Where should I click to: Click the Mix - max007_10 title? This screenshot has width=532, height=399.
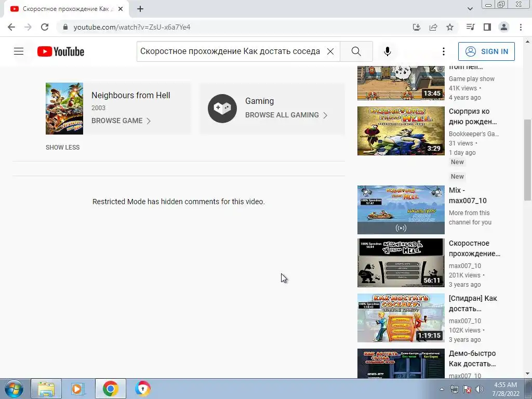(x=468, y=195)
